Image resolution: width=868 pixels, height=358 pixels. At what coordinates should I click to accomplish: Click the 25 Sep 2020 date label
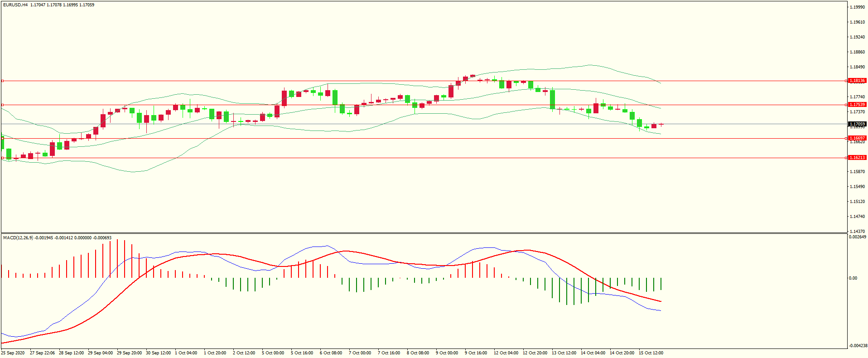pos(13,353)
